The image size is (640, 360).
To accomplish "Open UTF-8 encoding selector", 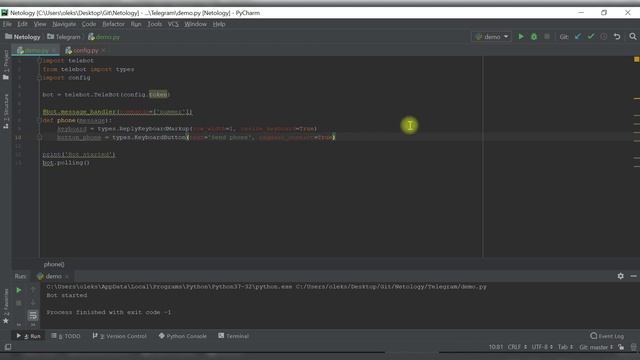I will point(542,347).
